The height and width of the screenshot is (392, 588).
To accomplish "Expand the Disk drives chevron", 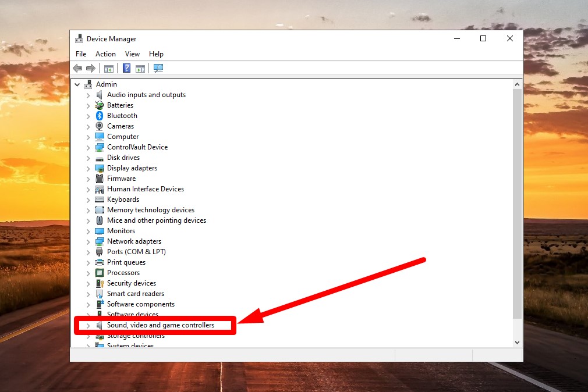I will coord(88,158).
